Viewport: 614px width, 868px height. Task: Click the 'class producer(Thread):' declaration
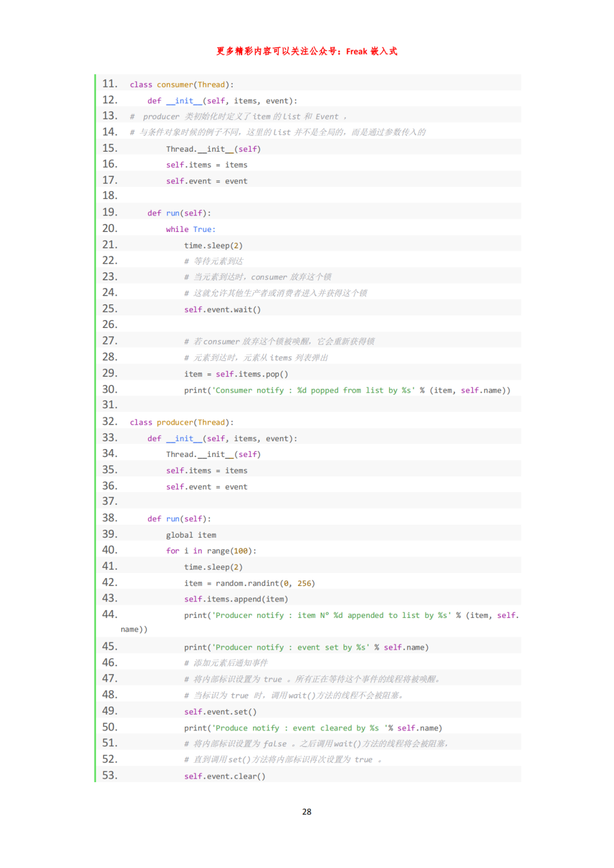181,422
